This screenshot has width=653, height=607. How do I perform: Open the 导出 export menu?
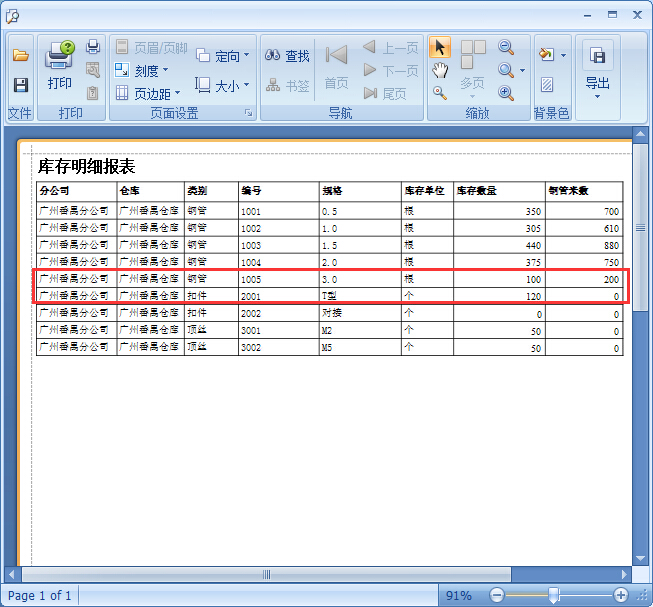[x=597, y=68]
